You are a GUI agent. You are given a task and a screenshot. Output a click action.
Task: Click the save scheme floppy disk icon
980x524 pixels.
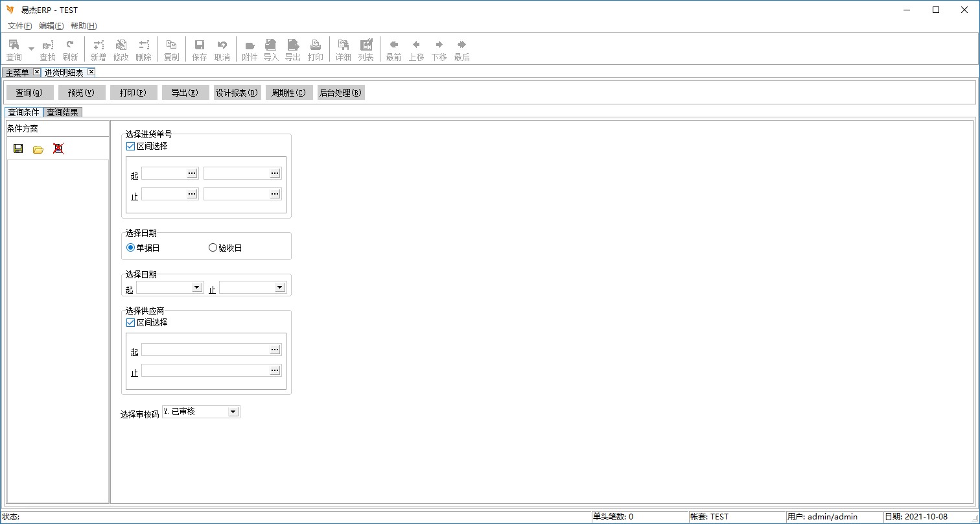(x=18, y=149)
